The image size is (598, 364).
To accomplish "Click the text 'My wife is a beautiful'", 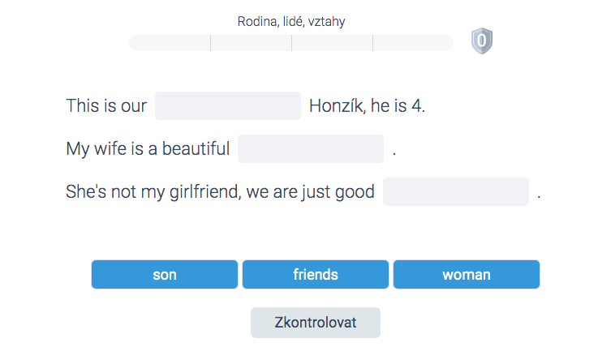I will coord(148,148).
